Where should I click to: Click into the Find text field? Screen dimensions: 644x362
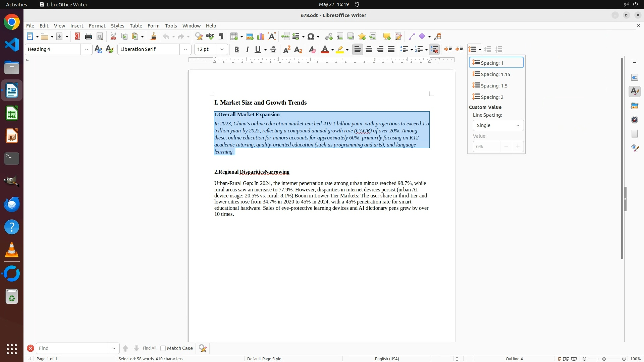coord(72,348)
